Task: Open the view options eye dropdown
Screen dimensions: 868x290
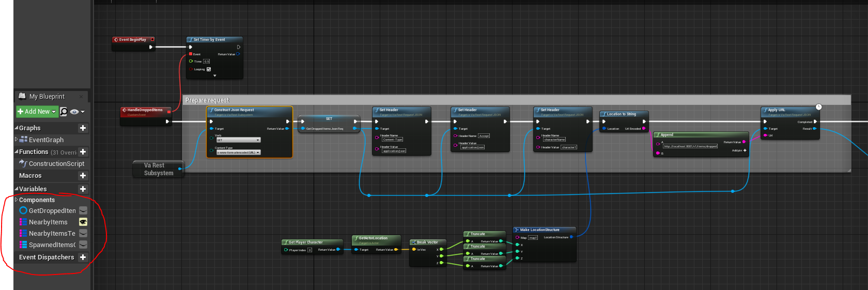Action: pos(77,112)
